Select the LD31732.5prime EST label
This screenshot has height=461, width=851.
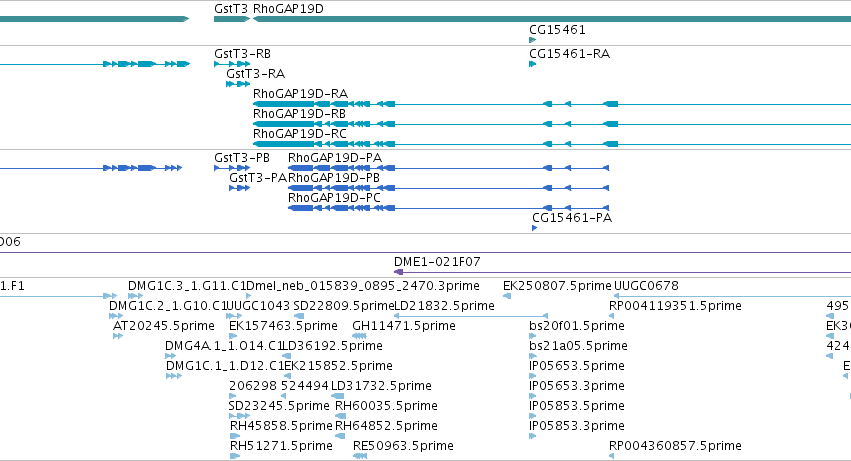382,386
